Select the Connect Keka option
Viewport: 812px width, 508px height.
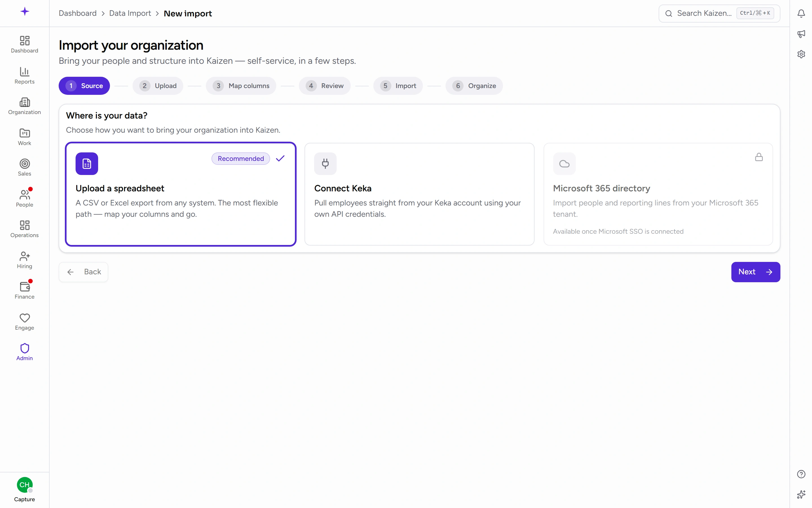click(419, 194)
